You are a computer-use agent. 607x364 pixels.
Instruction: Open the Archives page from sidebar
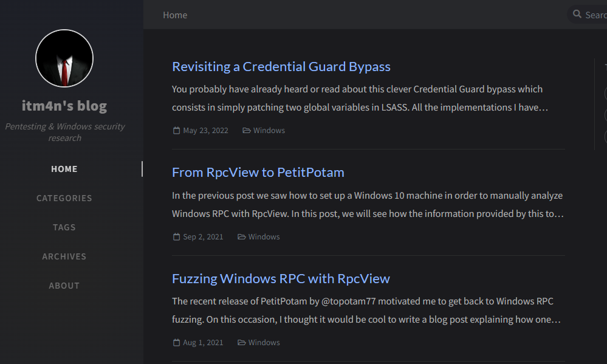64,256
